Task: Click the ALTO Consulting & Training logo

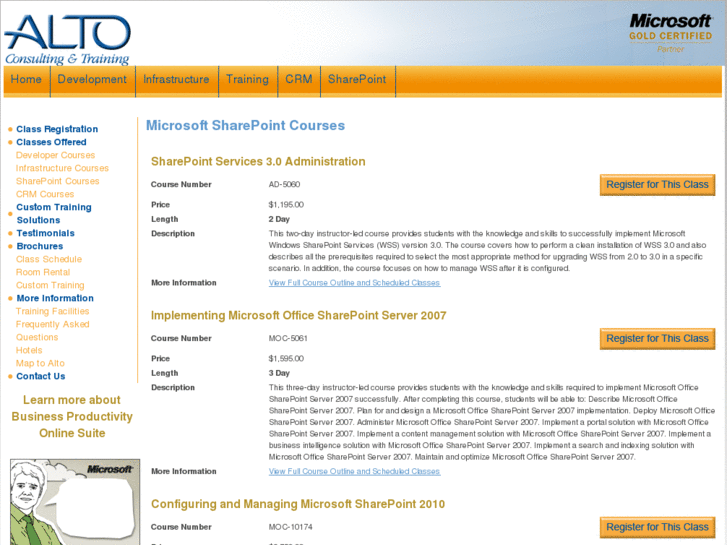Action: (68, 38)
